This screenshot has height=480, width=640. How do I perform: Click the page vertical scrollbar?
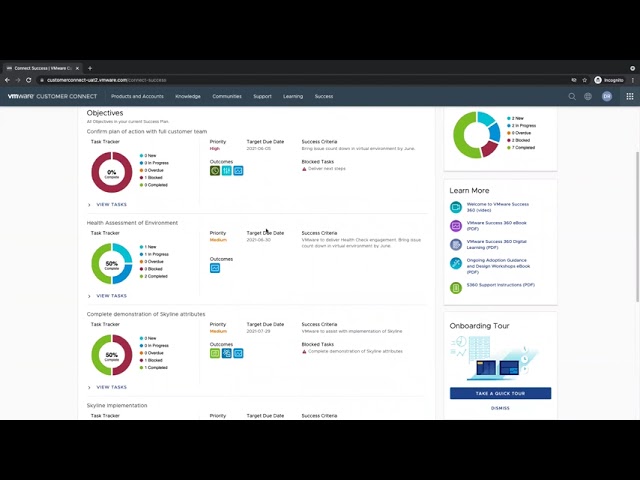pos(638,227)
